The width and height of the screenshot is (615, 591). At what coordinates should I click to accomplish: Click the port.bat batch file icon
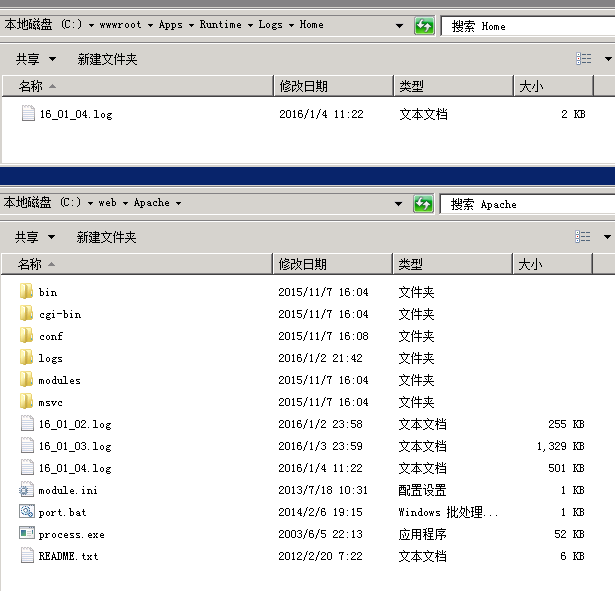[27, 512]
